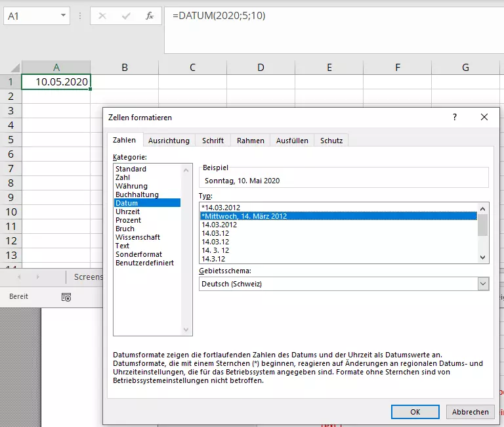Click Typ list scroll down arrow
The image size is (504, 427).
click(482, 257)
